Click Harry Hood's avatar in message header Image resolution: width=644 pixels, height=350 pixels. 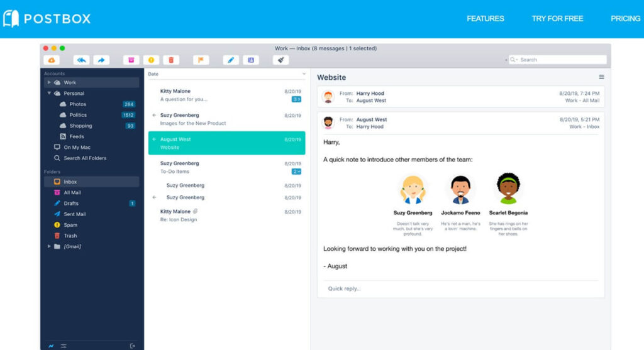pos(328,97)
